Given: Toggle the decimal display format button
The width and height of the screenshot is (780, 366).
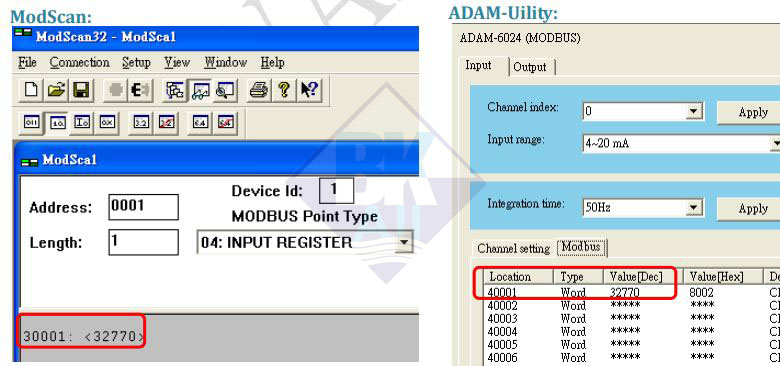Looking at the screenshot, I should coord(57,123).
